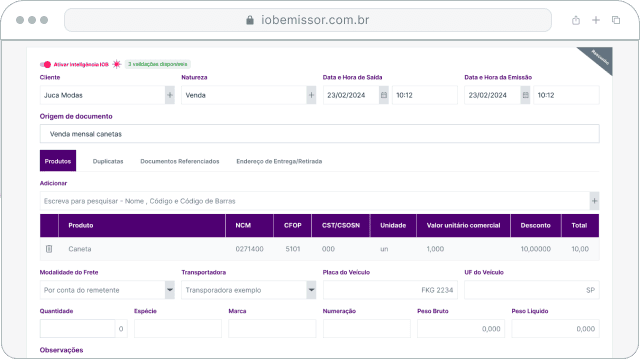Viewport: 640px width, 360px height.
Task: Click the IOB intelligence sparkle icon
Action: pyautogui.click(x=117, y=64)
